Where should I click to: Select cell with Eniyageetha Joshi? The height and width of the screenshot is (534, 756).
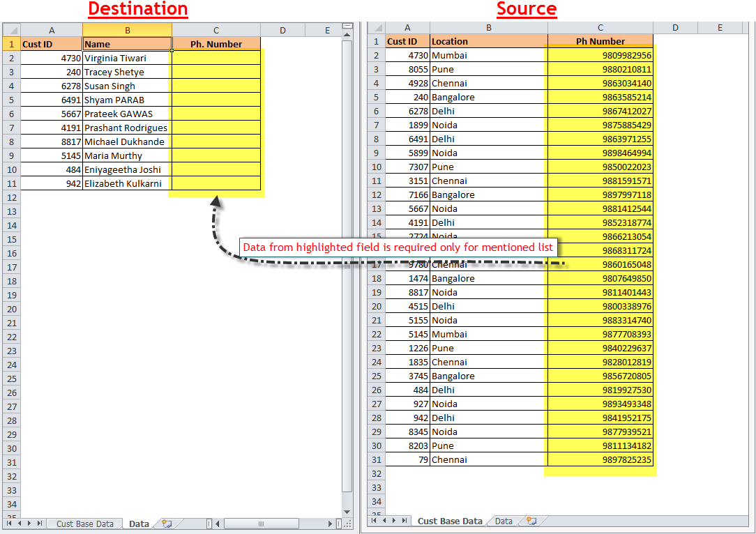tap(128, 169)
